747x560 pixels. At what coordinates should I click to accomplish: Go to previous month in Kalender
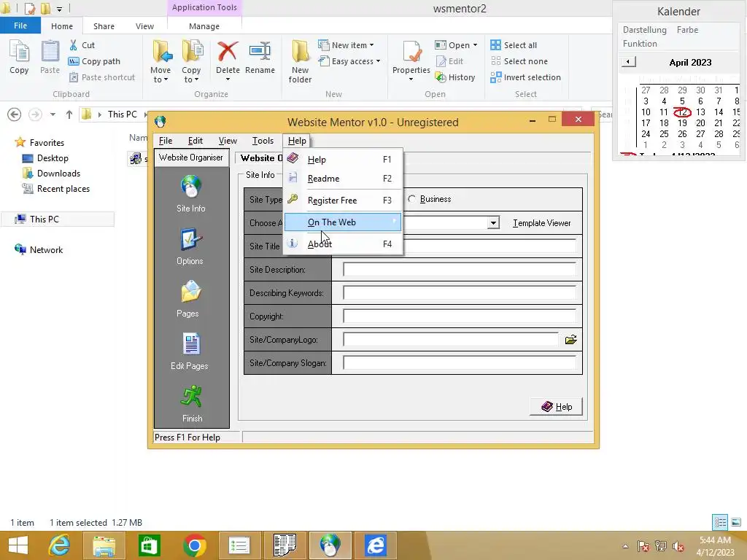point(628,62)
